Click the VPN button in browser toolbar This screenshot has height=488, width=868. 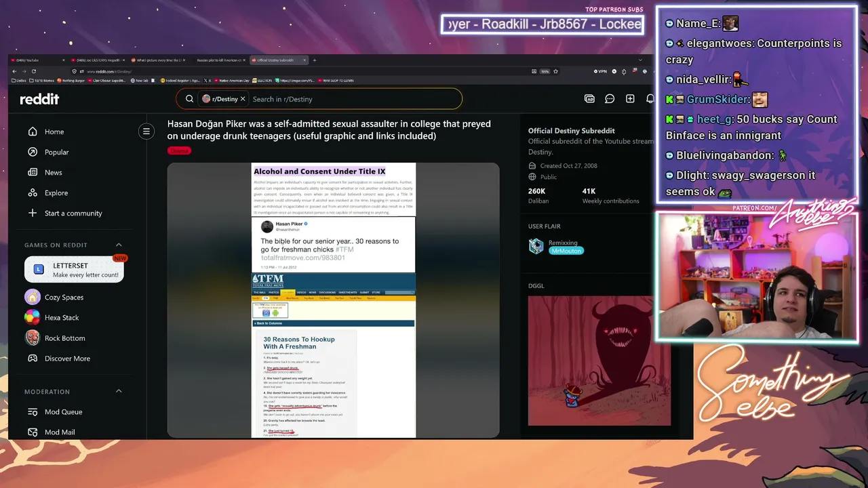[601, 71]
